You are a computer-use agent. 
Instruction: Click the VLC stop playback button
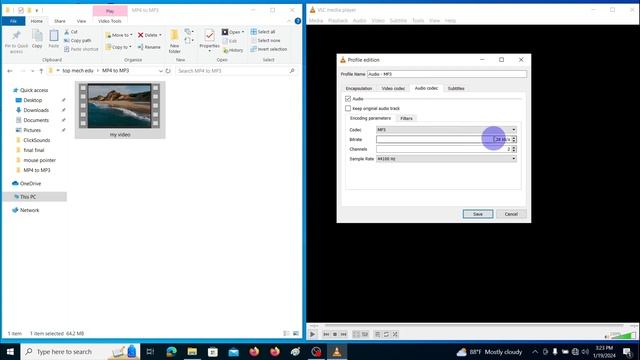[335, 334]
